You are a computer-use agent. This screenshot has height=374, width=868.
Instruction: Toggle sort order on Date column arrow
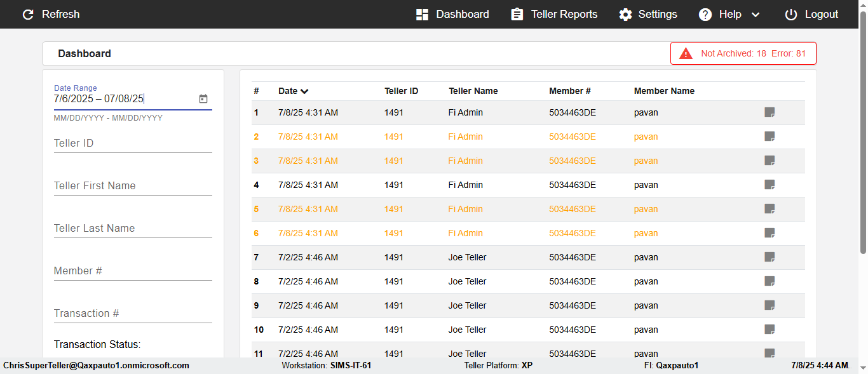pos(305,91)
